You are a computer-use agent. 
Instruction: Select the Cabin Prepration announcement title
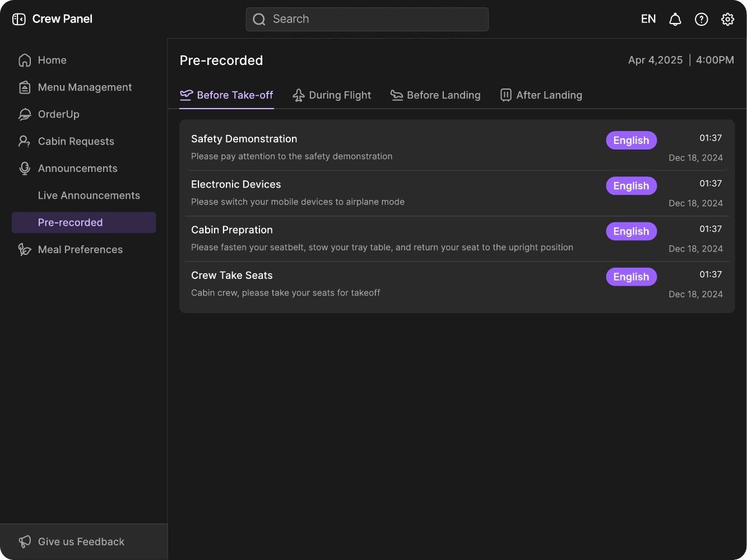pyautogui.click(x=232, y=230)
